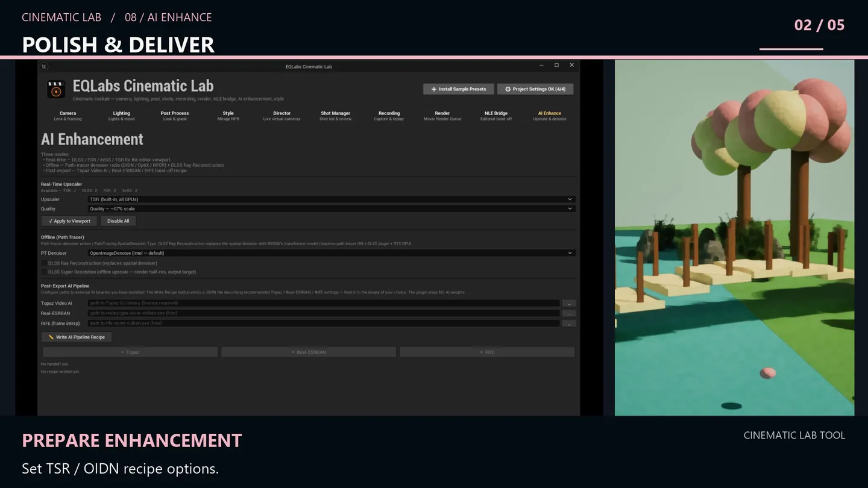Click the "Real-Time Upscaler" section label
The height and width of the screenshot is (488, 868).
coord(61,184)
